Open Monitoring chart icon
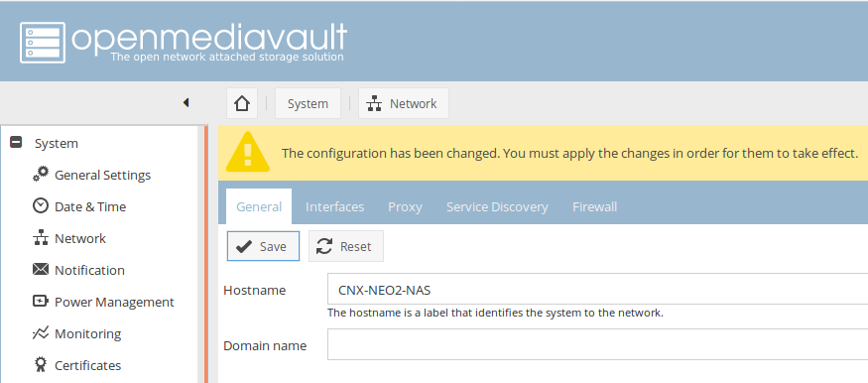This screenshot has width=868, height=383. (41, 333)
